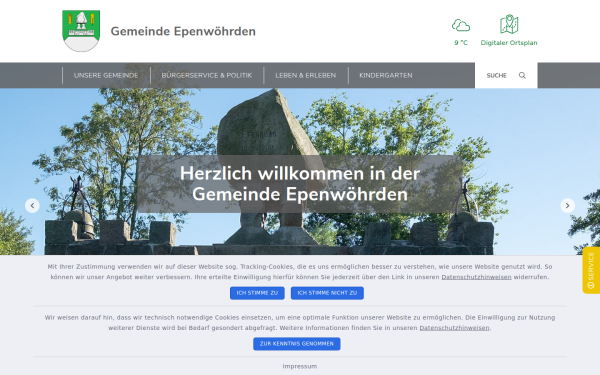Open Datenschutzhinweisen link in tracking cookie notice
Screen dimensions: 600x375
coord(476,277)
